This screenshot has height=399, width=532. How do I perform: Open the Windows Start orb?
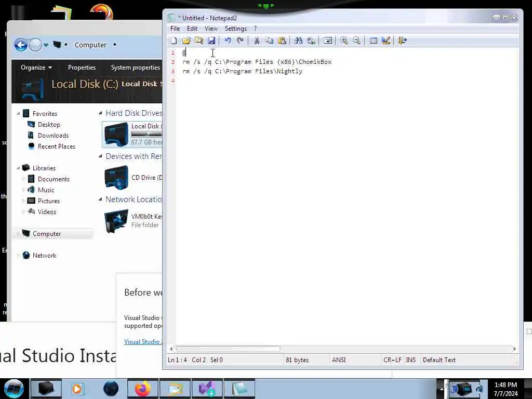(x=14, y=389)
